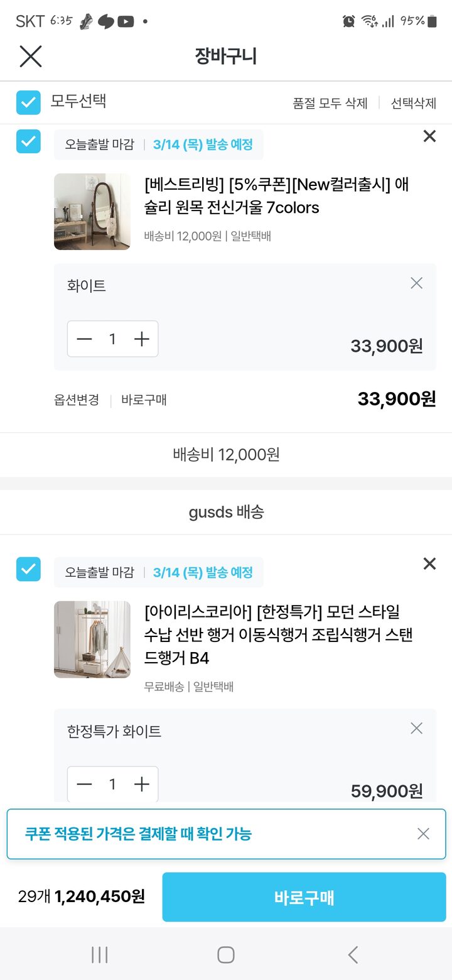Increase the 한정특가 화이트 quantity
Viewport: 452px width, 980px height.
pos(142,784)
